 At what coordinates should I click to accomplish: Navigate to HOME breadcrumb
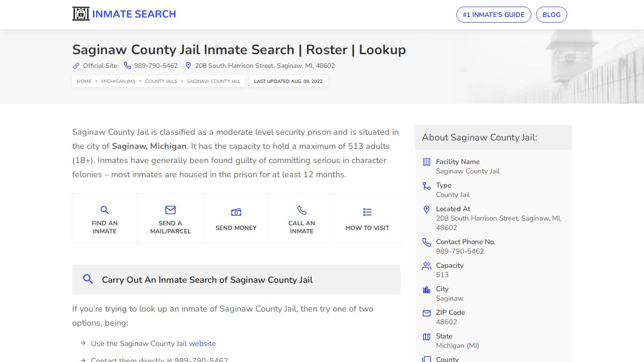coord(84,81)
